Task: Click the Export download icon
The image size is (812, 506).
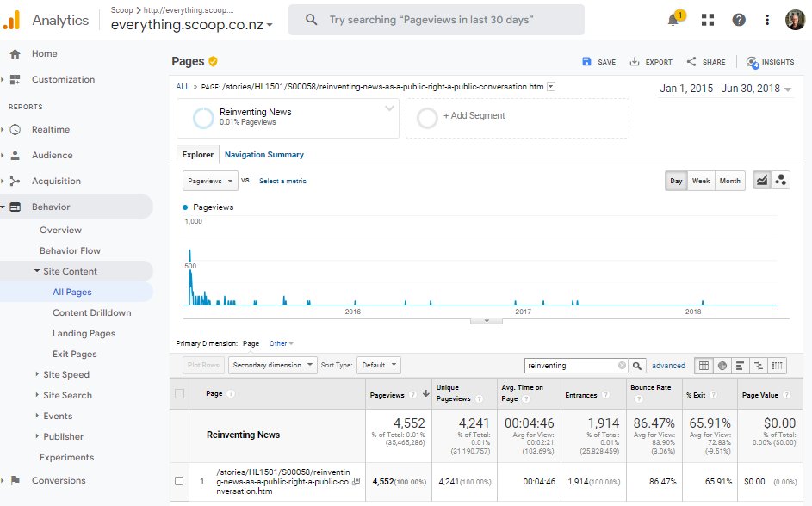Action: tap(635, 62)
